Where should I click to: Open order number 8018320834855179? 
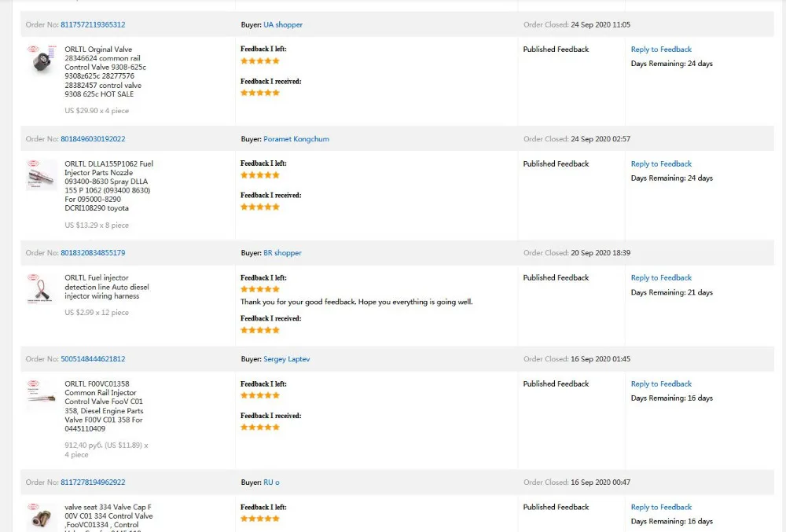[x=93, y=253]
